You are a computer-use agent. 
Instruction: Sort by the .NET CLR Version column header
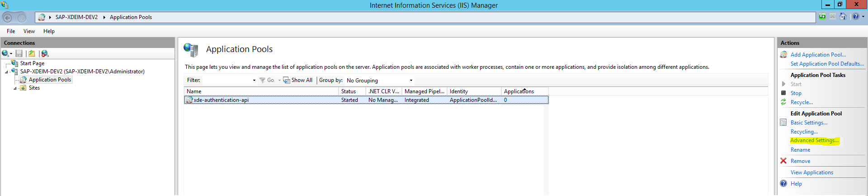coord(384,91)
